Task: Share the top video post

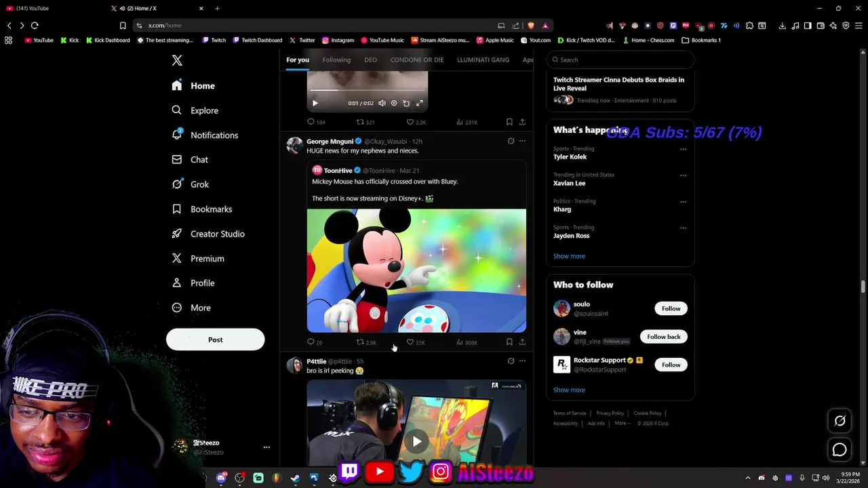Action: click(x=522, y=122)
